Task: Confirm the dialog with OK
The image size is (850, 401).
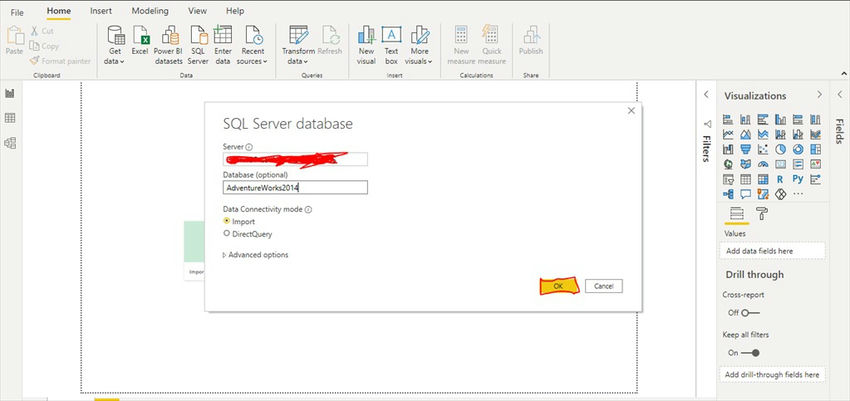Action: click(559, 286)
